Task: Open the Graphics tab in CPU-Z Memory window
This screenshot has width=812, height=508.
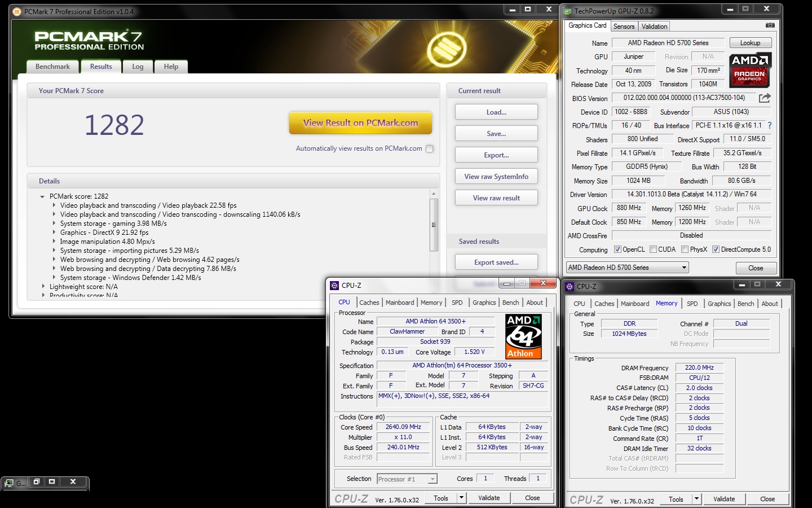Action: pos(720,304)
